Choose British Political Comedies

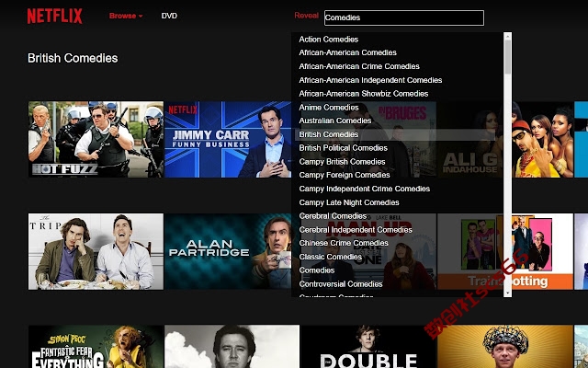click(343, 148)
